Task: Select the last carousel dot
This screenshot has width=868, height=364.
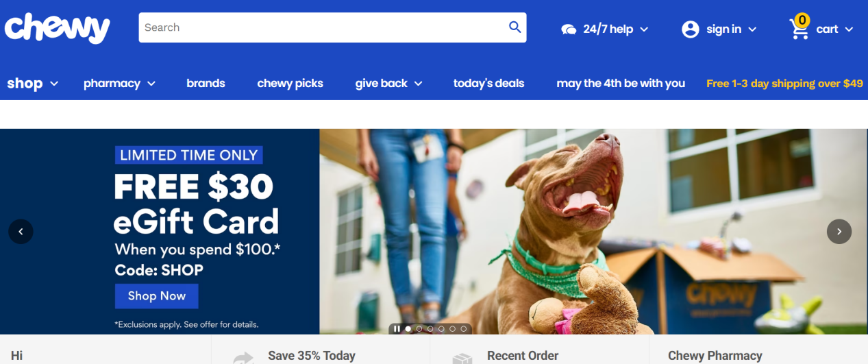Action: point(464,329)
